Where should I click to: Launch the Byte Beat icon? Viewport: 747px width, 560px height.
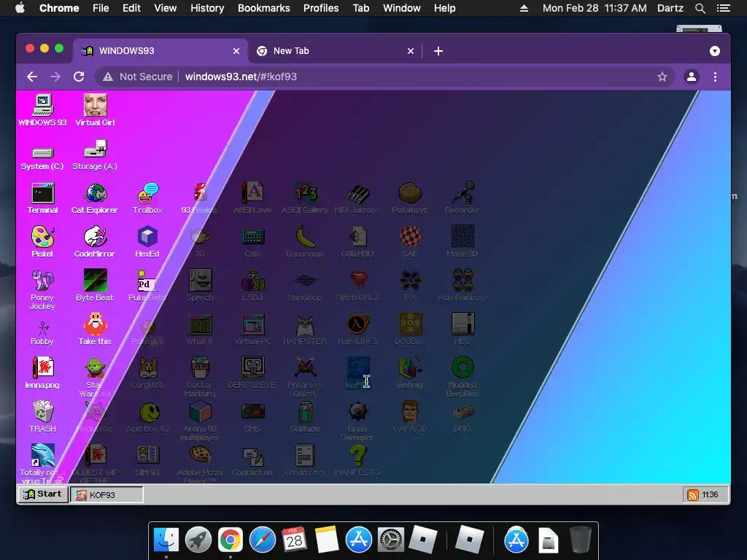click(95, 286)
